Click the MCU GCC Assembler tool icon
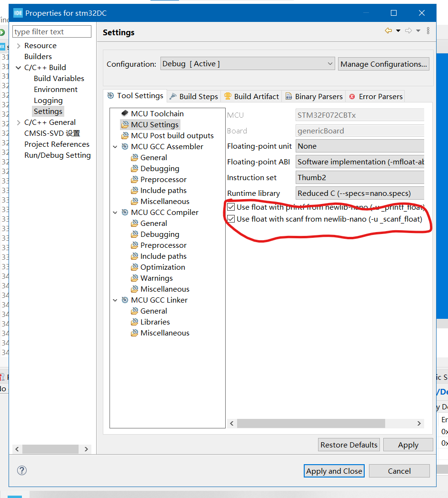Viewport: 448px width, 498px height. (125, 146)
